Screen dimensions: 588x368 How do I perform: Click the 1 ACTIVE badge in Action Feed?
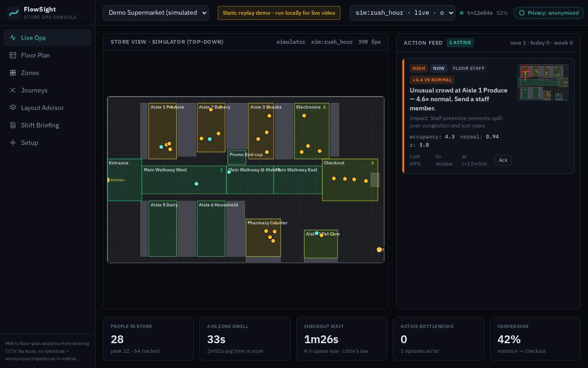[x=460, y=43]
